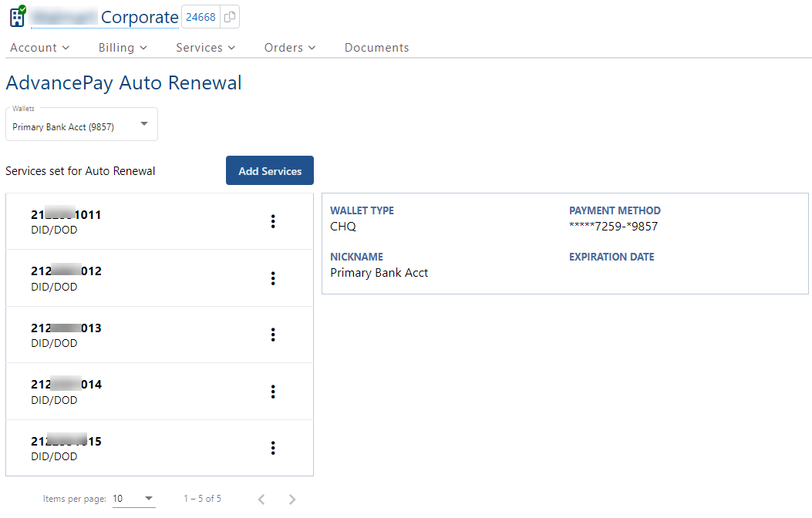Screen dimensions: 812x518
Task: Click the corporate building account icon
Action: point(17,16)
